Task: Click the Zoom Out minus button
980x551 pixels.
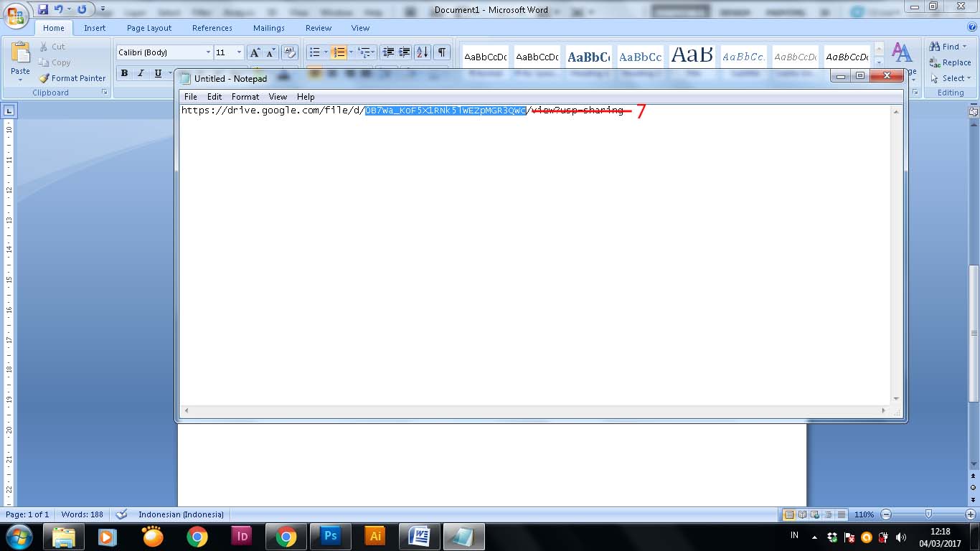Action: (x=886, y=514)
